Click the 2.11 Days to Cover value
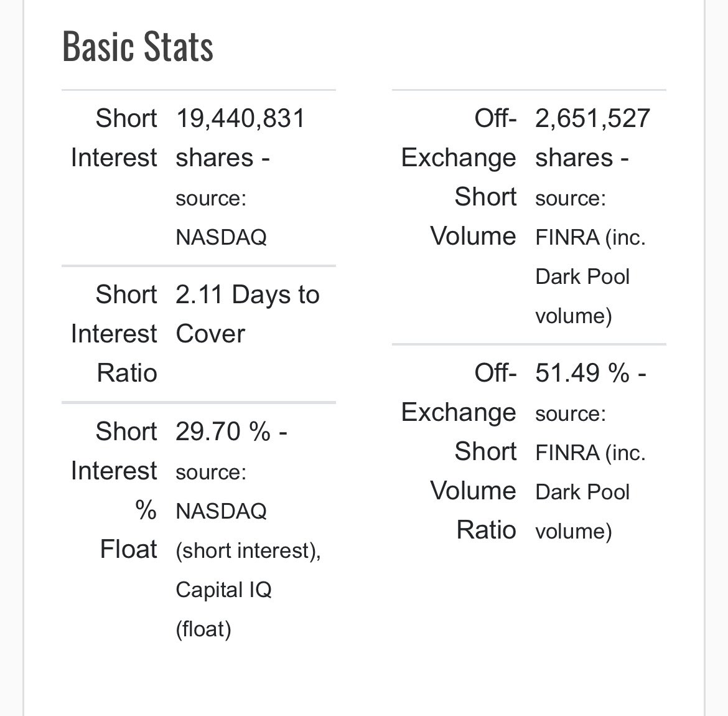This screenshot has width=728, height=716. pos(248,314)
